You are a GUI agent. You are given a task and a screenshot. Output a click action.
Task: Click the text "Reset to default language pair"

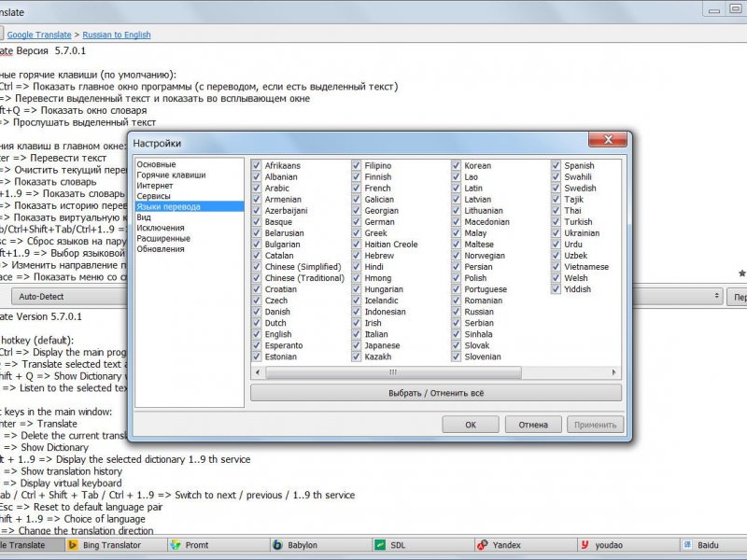click(x=98, y=507)
